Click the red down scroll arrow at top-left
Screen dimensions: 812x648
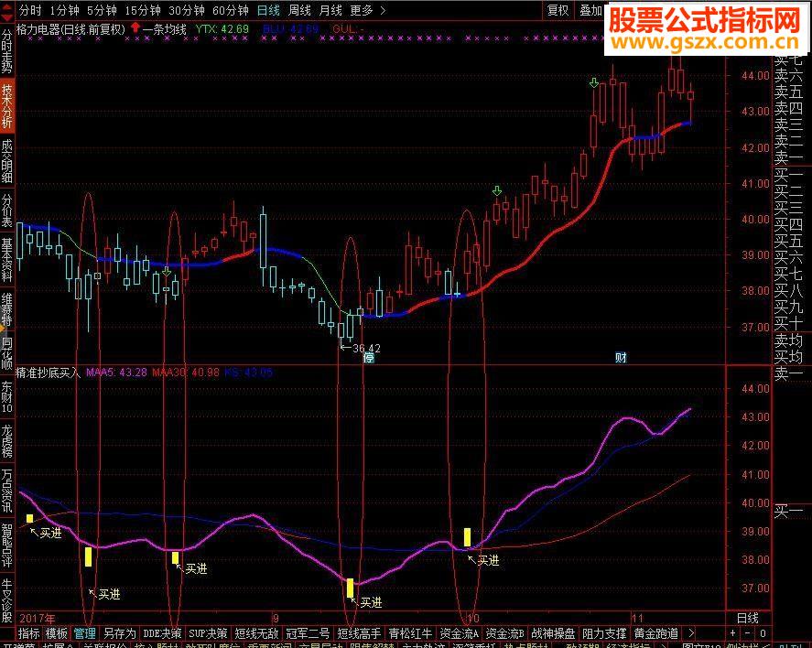(6, 16)
